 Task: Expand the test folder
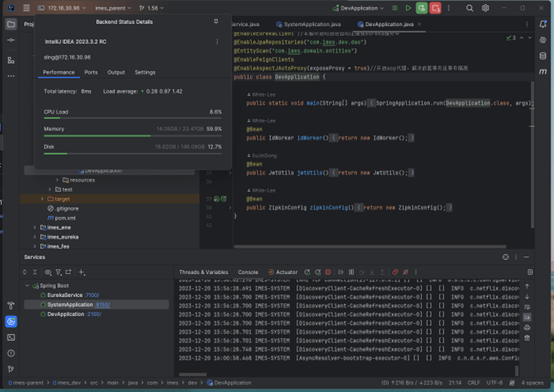coord(50,189)
